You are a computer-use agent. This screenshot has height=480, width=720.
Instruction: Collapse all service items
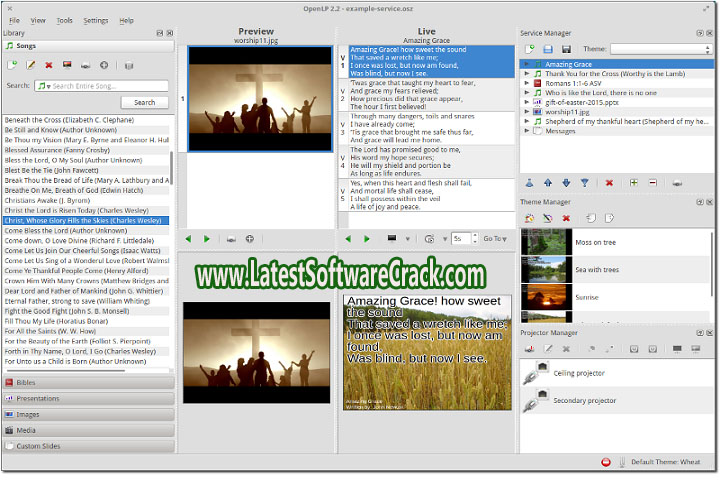tap(652, 183)
